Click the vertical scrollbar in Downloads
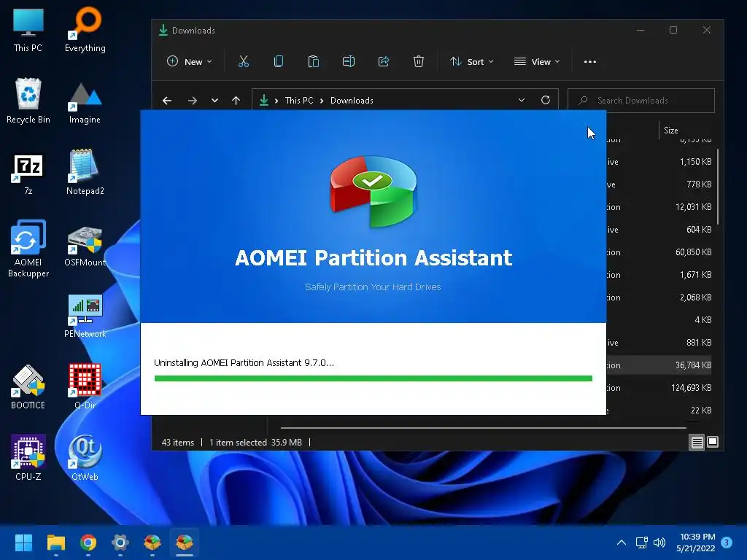Image resolution: width=747 pixels, height=560 pixels. click(x=718, y=187)
